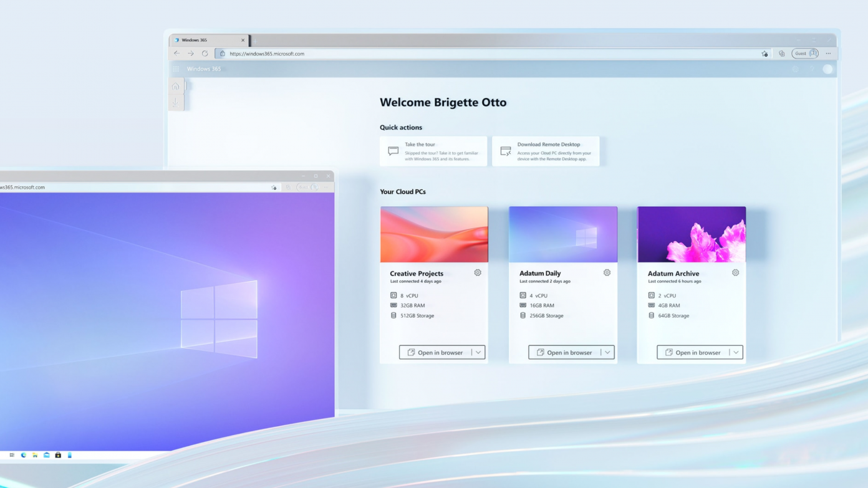Add page to favorites in main browser
This screenshot has height=488, width=868.
click(764, 54)
